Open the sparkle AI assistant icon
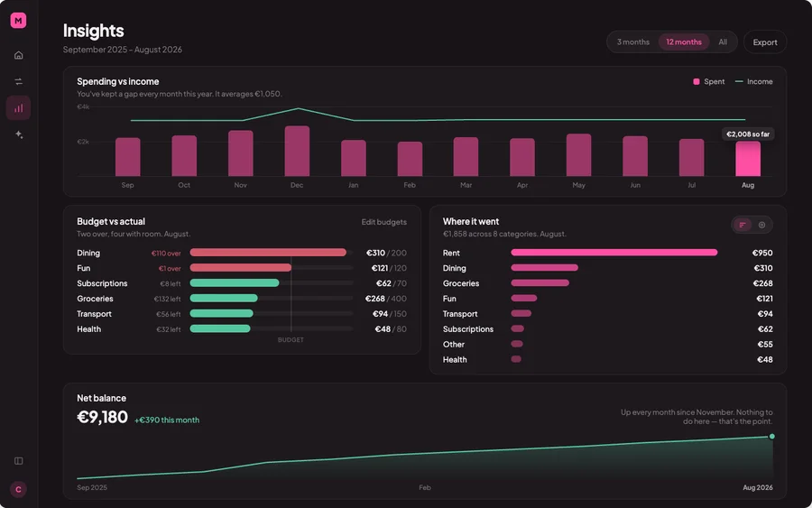 coord(19,134)
